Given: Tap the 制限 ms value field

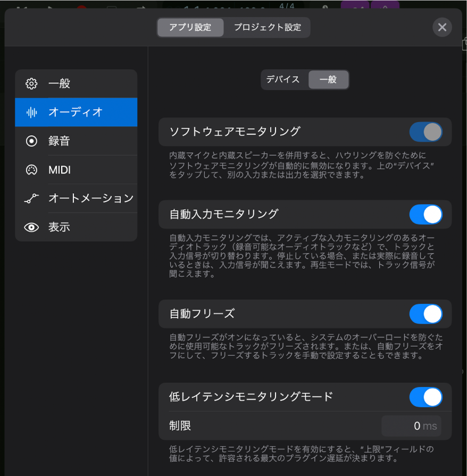Looking at the screenshot, I should [411, 426].
